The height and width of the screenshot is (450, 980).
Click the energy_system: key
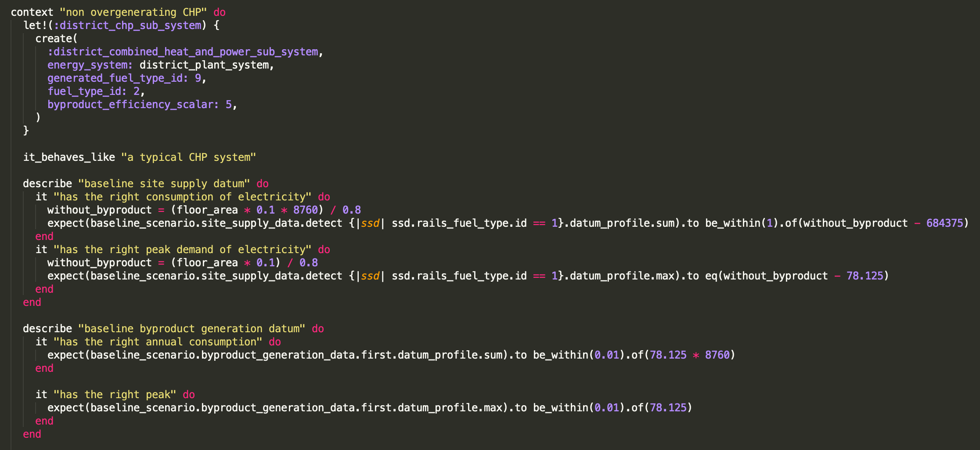90,65
